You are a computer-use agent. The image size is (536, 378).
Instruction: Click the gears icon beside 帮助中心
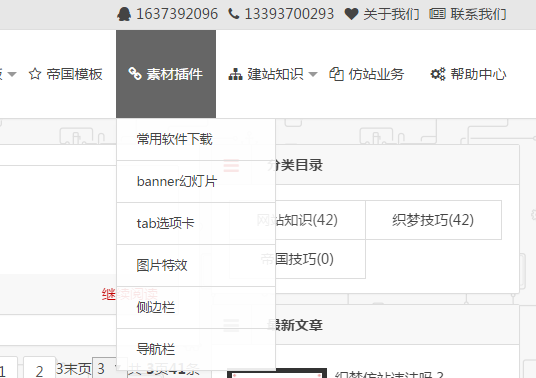click(438, 74)
